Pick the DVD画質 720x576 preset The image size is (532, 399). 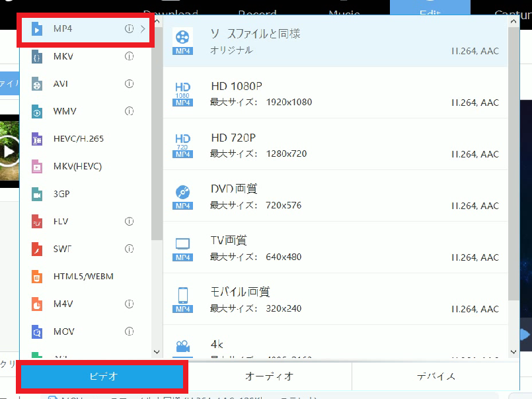click(334, 197)
